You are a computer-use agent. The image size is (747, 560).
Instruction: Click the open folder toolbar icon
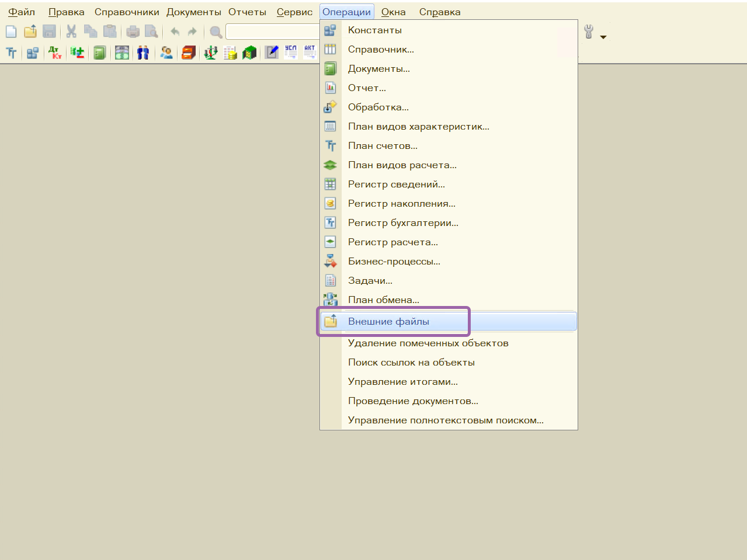(30, 32)
